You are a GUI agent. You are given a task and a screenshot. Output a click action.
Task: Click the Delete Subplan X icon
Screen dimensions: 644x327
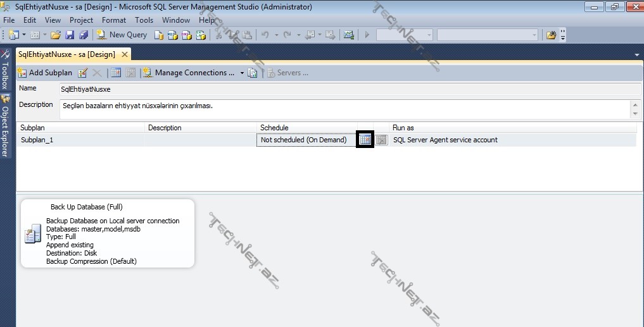click(97, 73)
